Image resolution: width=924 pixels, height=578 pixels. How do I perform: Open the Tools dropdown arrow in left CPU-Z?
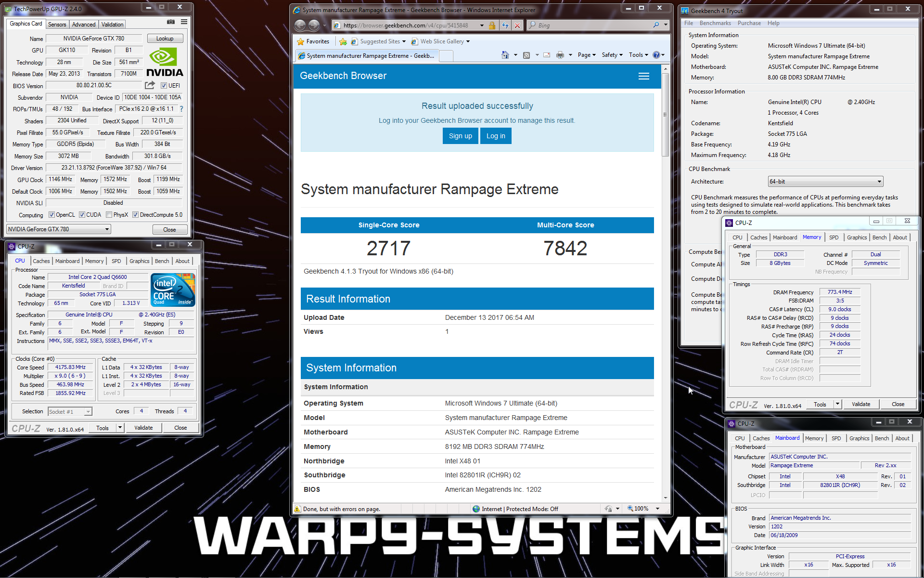120,428
